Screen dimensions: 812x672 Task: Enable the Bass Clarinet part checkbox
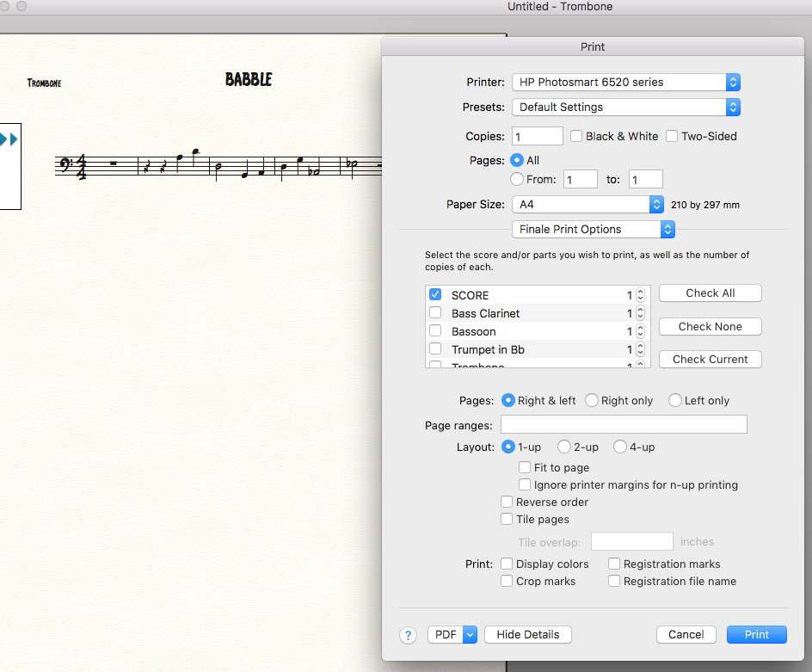point(435,313)
